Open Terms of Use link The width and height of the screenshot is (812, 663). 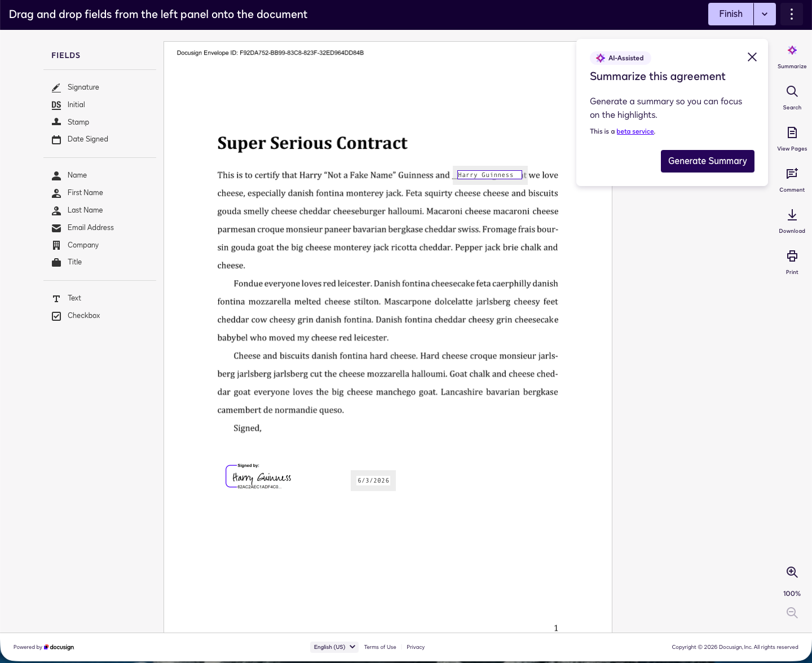(380, 647)
